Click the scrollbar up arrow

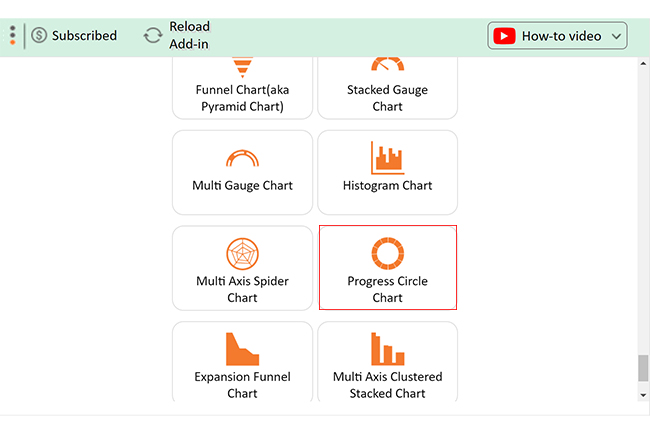(643, 63)
